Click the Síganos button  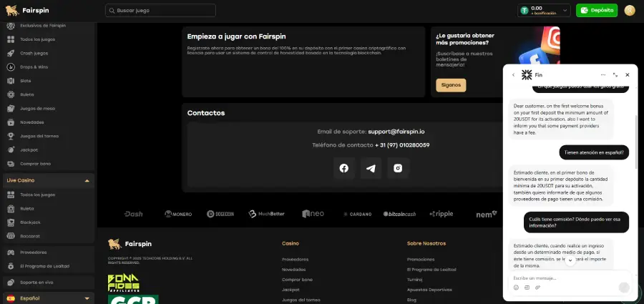pos(451,85)
